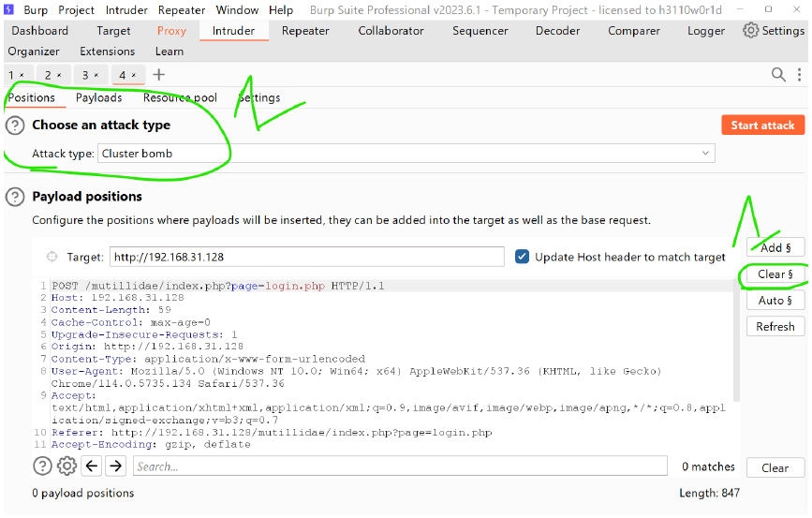Click the Clear § button
The image size is (812, 518).
pos(775,274)
